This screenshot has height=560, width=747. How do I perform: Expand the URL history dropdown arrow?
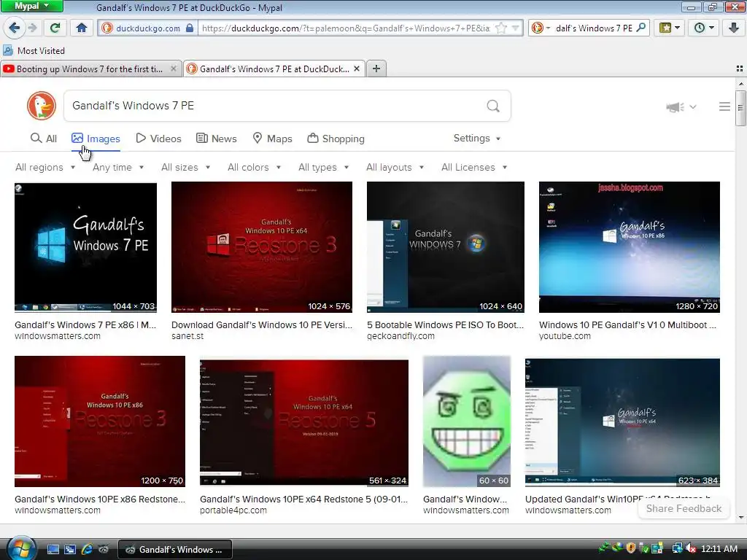pos(516,28)
